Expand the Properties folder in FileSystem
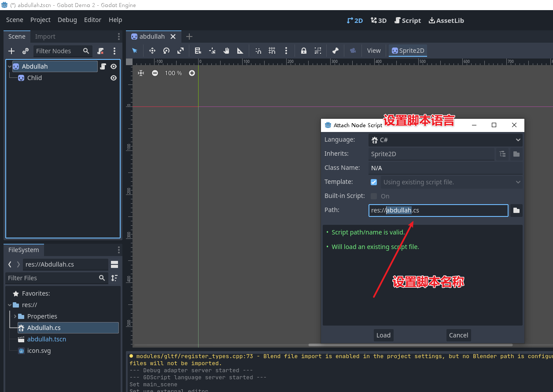 [x=15, y=316]
